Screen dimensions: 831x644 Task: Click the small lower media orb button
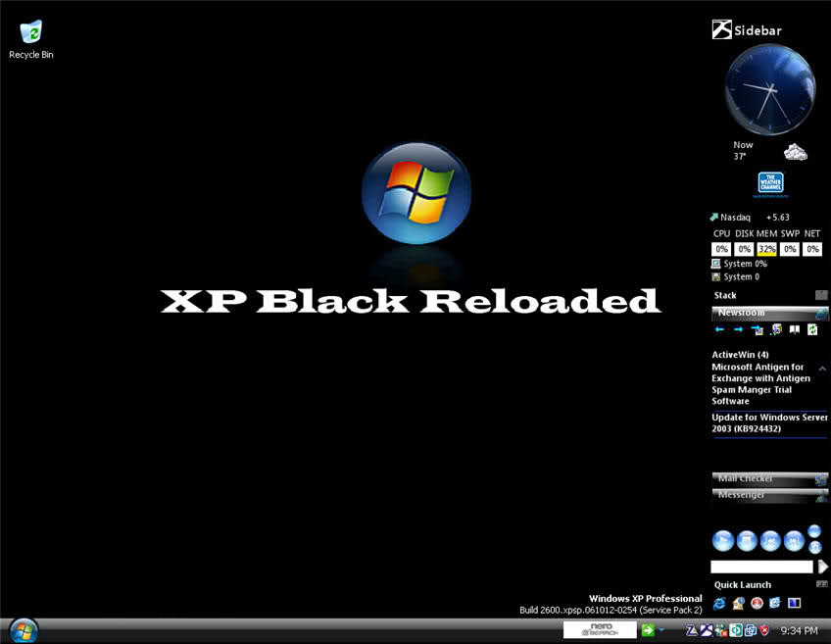pyautogui.click(x=814, y=548)
